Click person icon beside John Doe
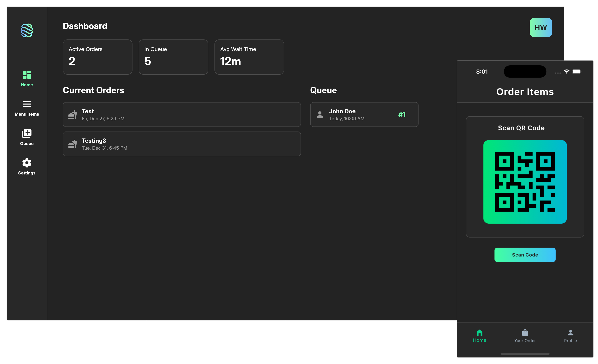This screenshot has width=598, height=364. pyautogui.click(x=320, y=114)
